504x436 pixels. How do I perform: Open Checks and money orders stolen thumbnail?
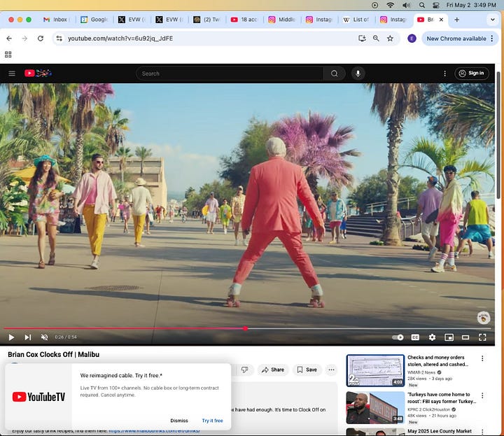[375, 370]
